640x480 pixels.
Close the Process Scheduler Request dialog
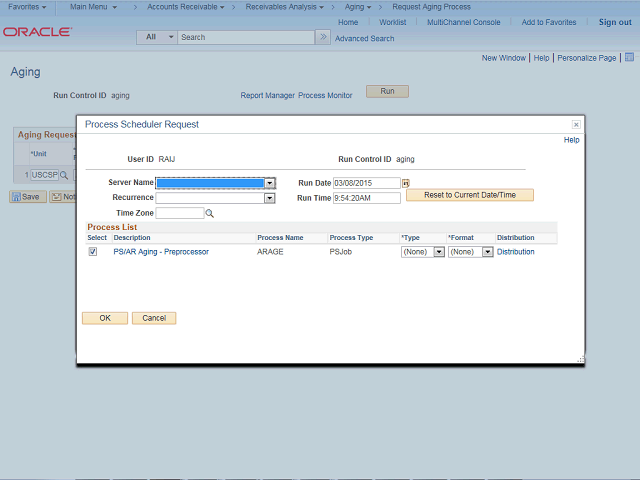(x=576, y=125)
